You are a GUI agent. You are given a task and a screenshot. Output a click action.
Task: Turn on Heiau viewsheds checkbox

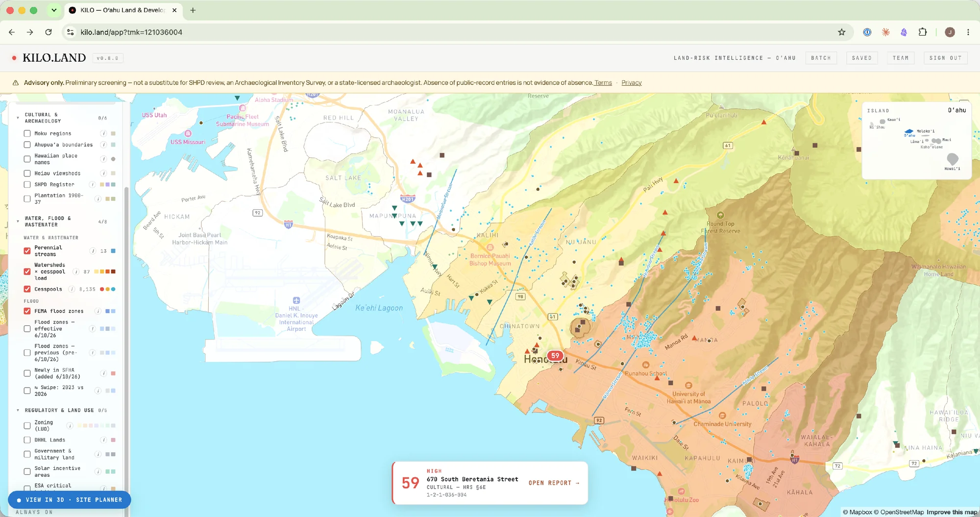(x=27, y=173)
